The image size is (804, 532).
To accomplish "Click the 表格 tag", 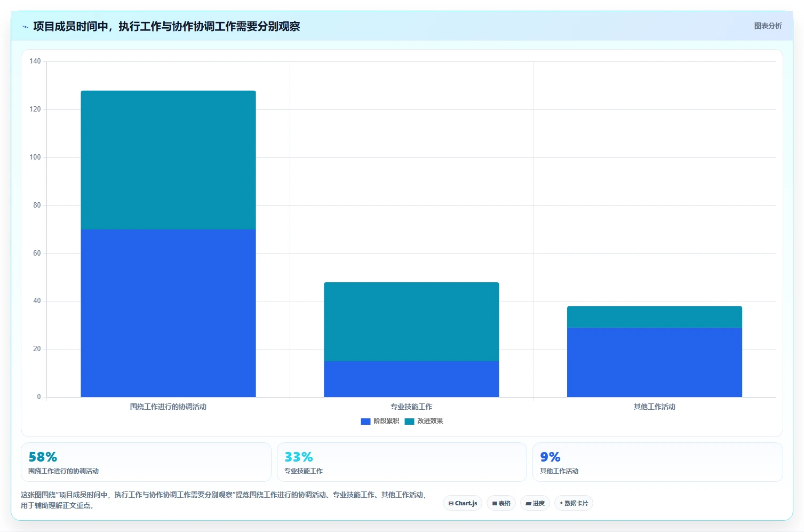I will [501, 503].
